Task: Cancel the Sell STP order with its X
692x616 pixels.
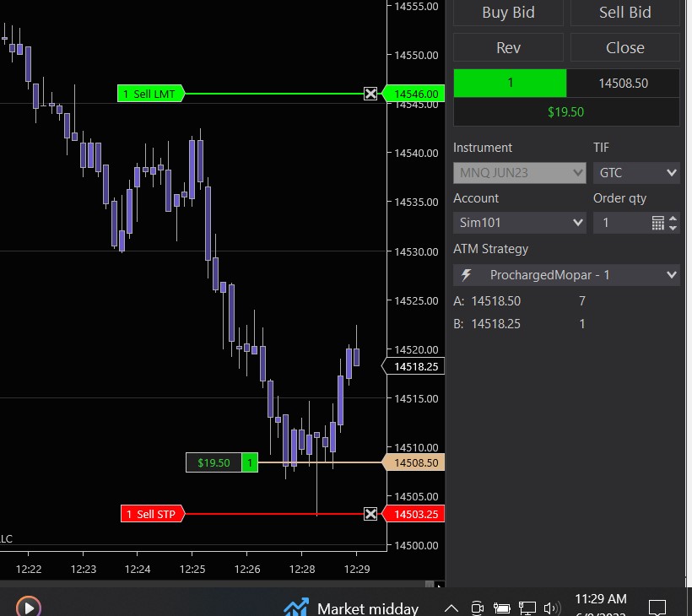Action: (370, 514)
